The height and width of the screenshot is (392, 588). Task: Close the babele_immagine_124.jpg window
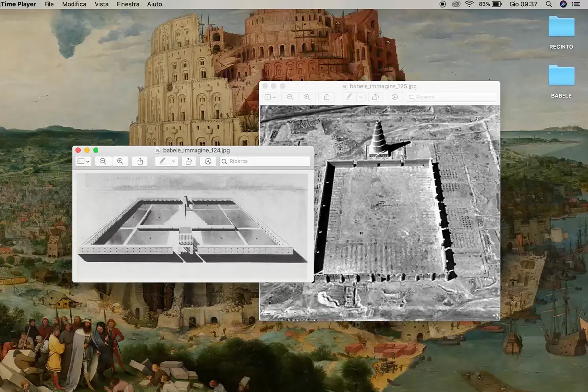(78, 150)
